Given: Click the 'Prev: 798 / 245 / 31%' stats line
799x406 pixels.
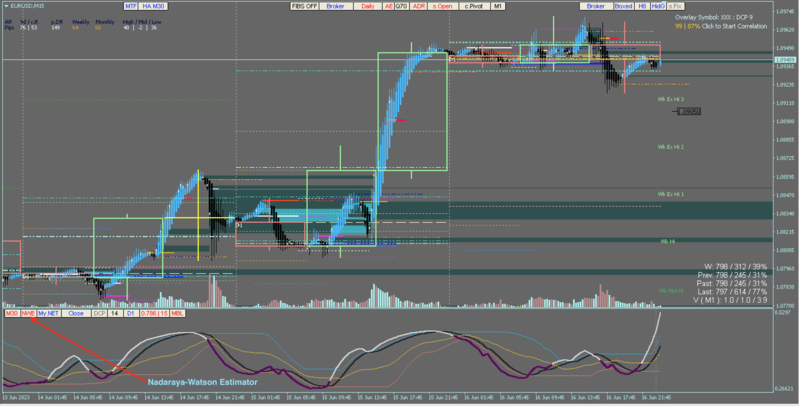Looking at the screenshot, I should point(732,275).
